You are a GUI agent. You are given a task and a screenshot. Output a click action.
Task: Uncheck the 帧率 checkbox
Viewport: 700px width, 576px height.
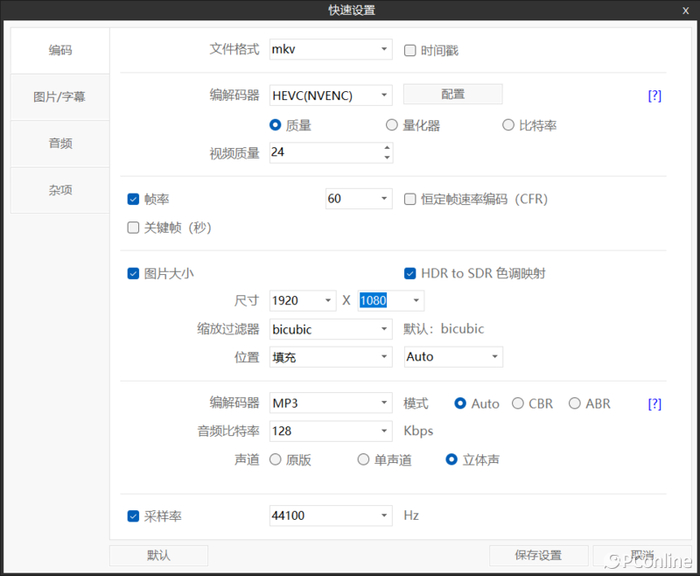(134, 199)
